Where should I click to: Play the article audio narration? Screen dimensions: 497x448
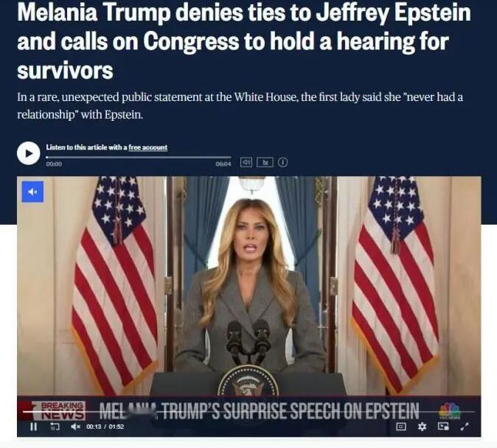[29, 153]
